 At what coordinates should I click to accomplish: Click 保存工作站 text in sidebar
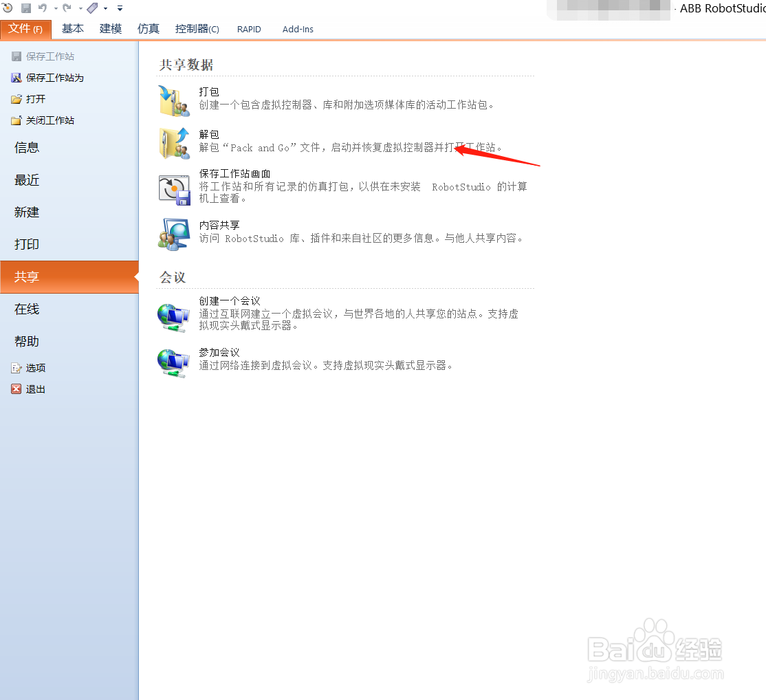coord(50,56)
